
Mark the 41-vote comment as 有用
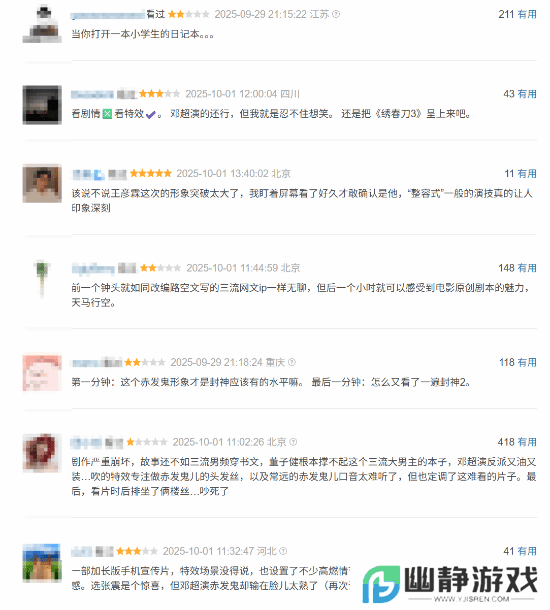coord(527,551)
